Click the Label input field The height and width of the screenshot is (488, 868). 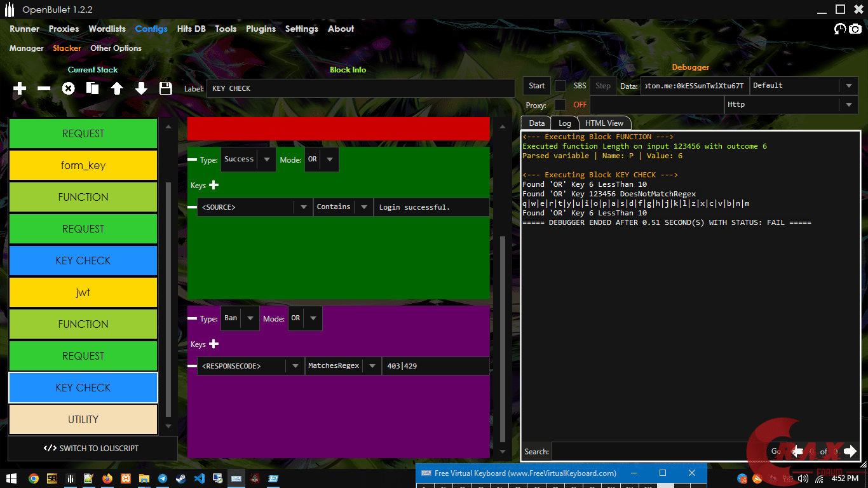(360, 88)
